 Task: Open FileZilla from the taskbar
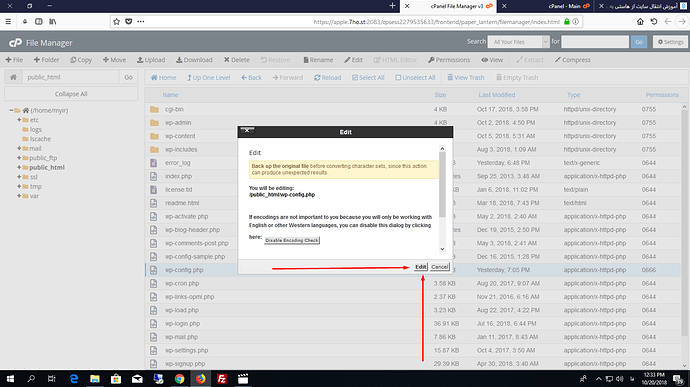click(x=222, y=379)
